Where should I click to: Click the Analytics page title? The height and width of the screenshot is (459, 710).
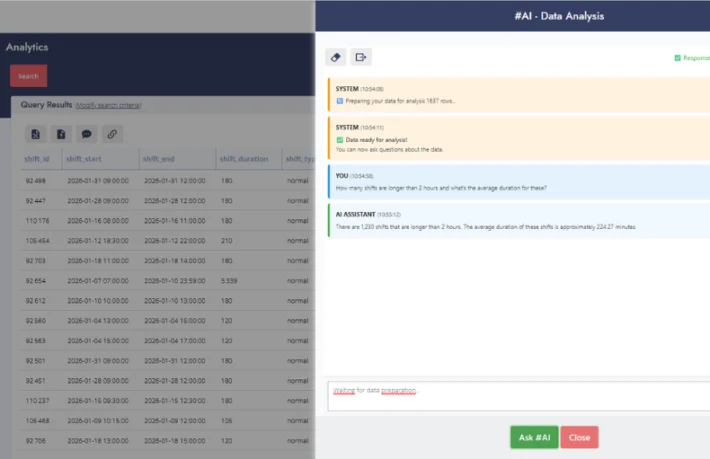[27, 47]
